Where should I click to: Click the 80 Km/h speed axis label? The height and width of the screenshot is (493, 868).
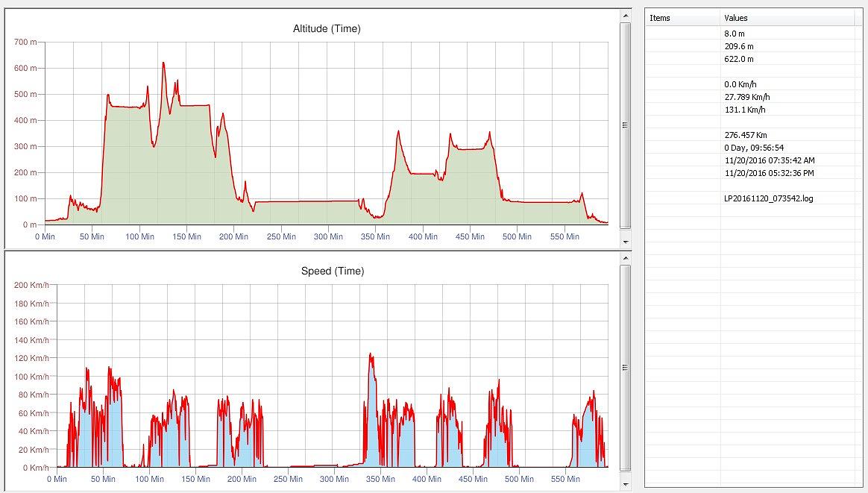(x=34, y=395)
